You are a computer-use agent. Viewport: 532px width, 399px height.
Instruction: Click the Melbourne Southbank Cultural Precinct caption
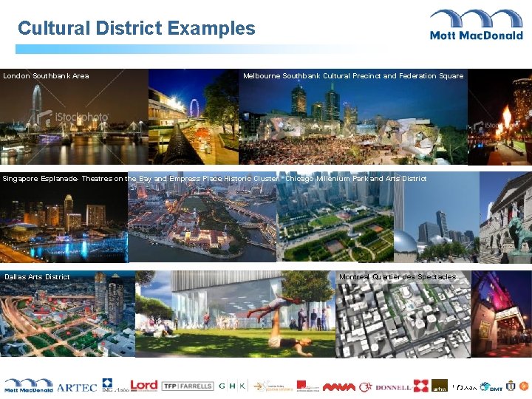353,75
